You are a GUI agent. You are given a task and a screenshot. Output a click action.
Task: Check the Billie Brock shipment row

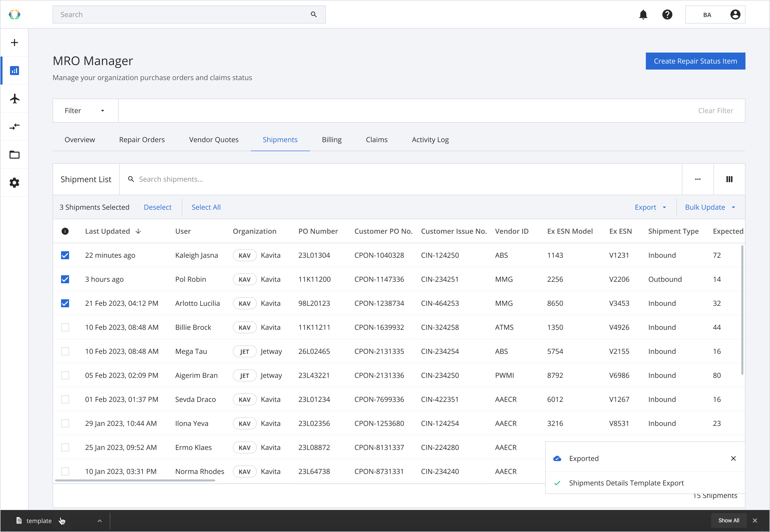point(65,327)
